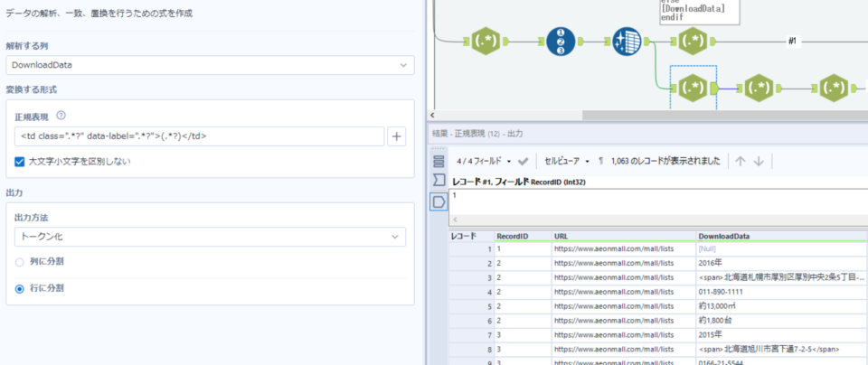
Task: Click the 2016年 cell
Action: [781, 263]
